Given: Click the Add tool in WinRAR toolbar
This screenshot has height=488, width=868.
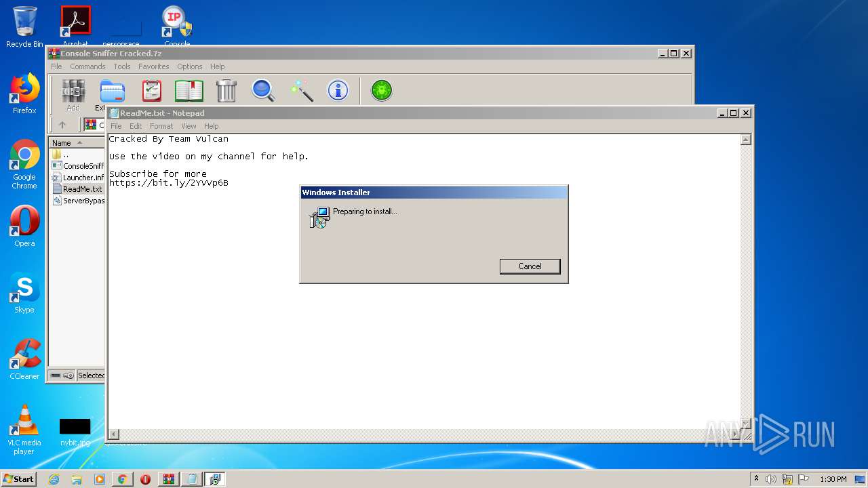Looking at the screenshot, I should tap(73, 94).
